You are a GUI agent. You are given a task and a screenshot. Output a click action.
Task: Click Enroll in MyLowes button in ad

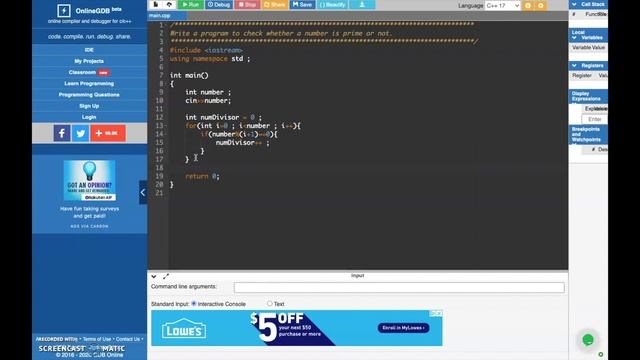pyautogui.click(x=403, y=328)
